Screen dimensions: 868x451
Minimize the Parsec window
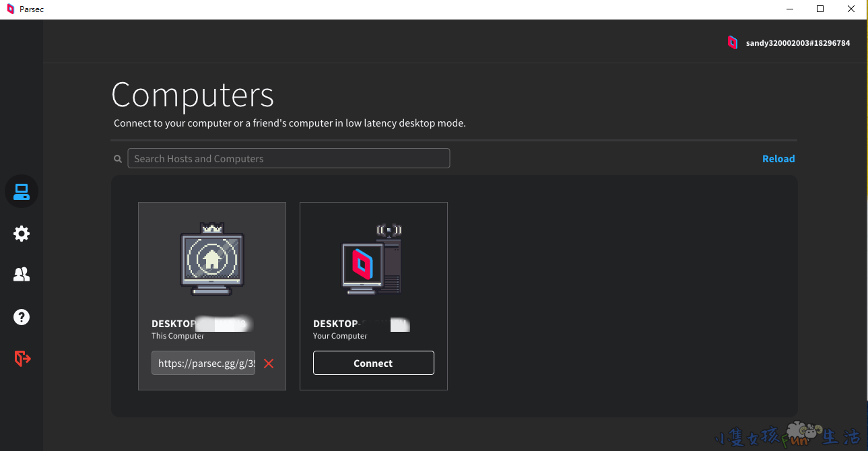click(x=789, y=9)
